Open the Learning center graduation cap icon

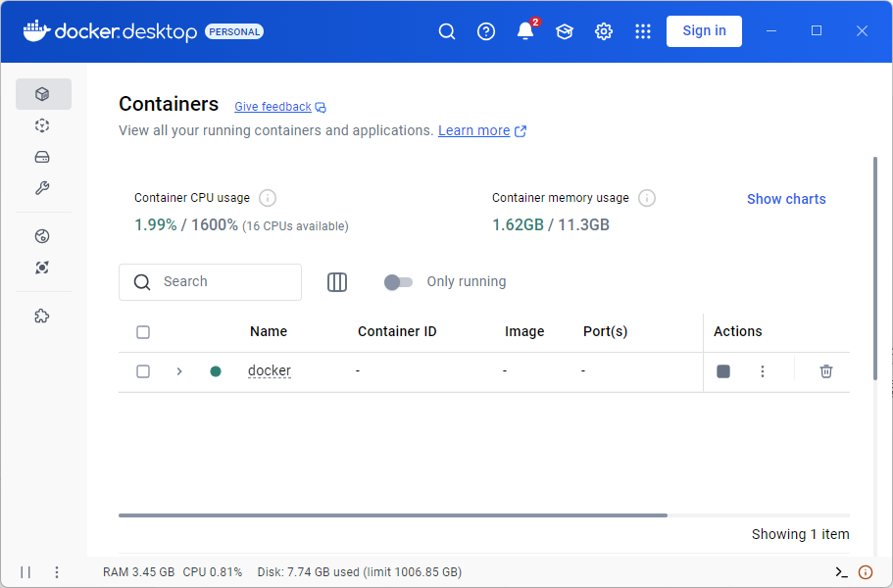[x=565, y=31]
